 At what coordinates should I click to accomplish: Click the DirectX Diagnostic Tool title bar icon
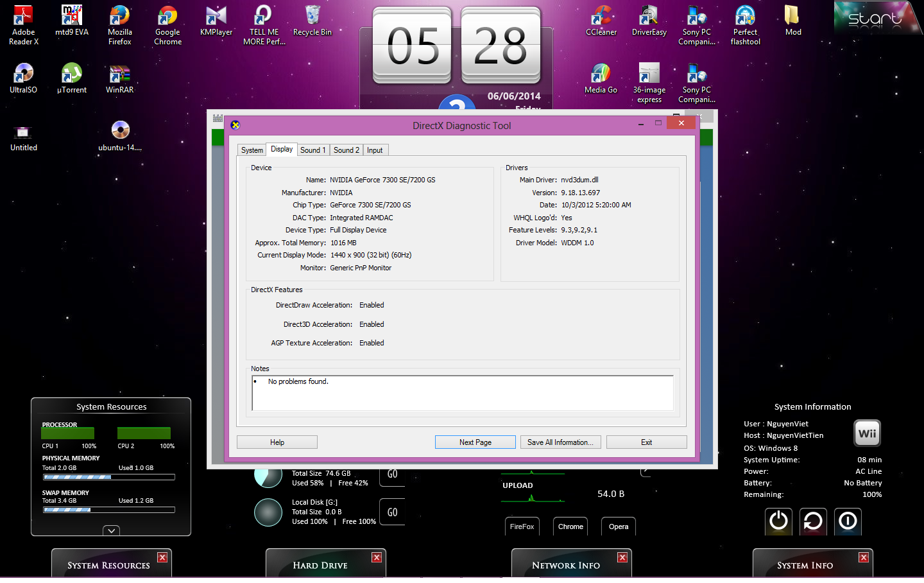tap(235, 125)
